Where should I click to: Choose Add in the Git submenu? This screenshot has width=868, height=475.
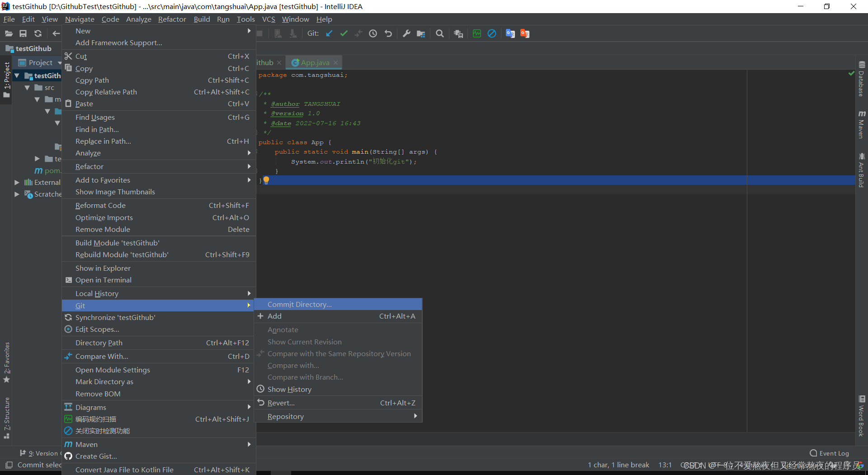(338, 316)
